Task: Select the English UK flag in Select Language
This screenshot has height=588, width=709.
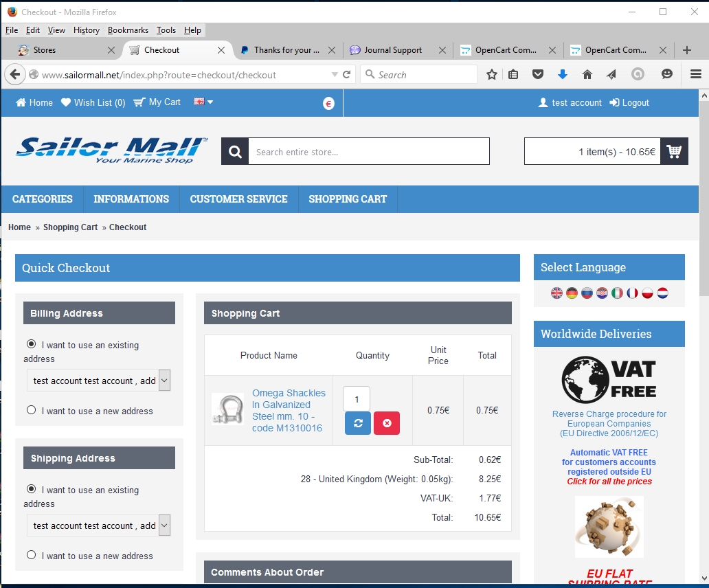Action: point(556,293)
